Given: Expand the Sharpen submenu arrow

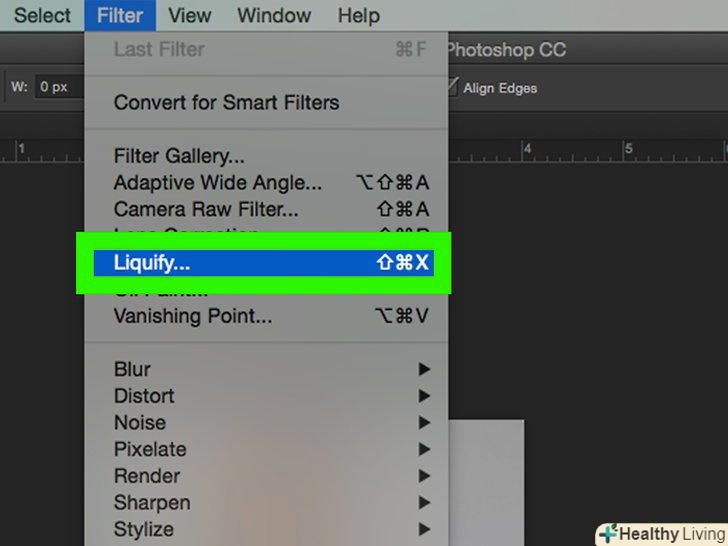Looking at the screenshot, I should [x=425, y=503].
